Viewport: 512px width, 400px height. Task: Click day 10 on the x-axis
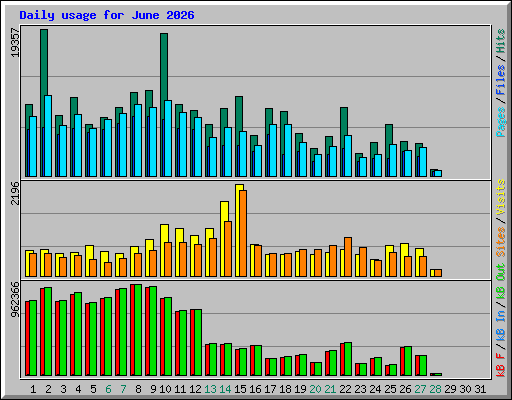click(x=165, y=389)
